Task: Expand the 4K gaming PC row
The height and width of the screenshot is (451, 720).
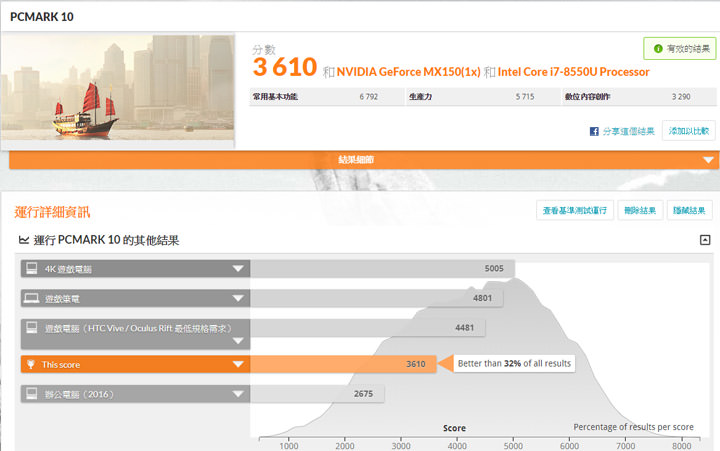Action: click(x=238, y=269)
